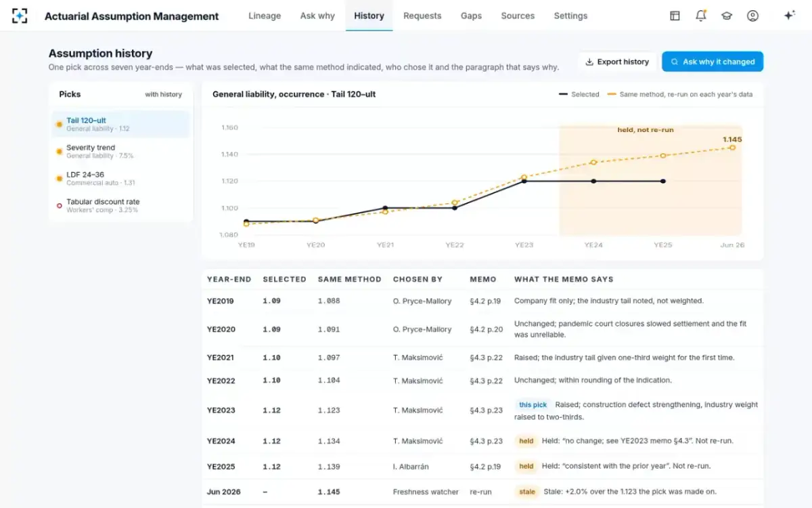The height and width of the screenshot is (508, 812).
Task: Select the History tab
Action: click(x=369, y=16)
